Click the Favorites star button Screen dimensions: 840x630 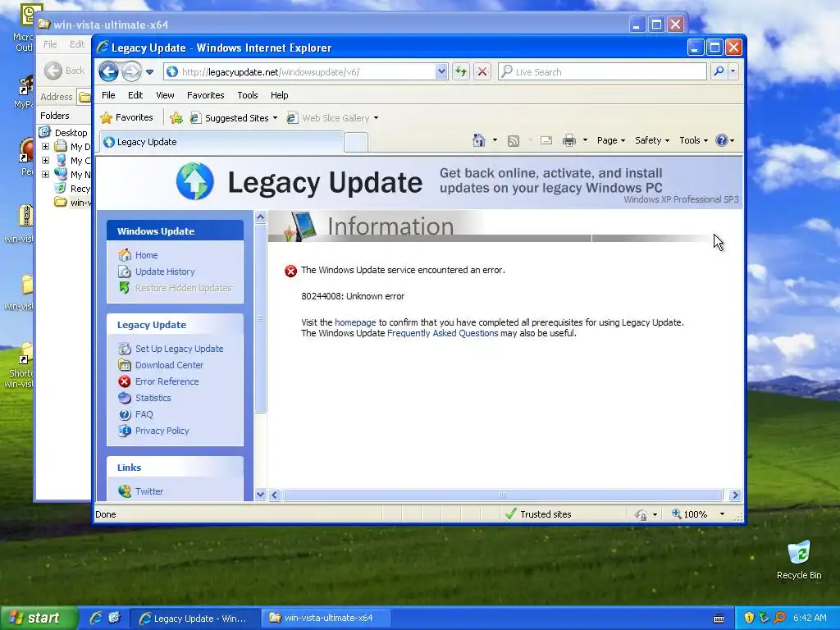tap(127, 117)
